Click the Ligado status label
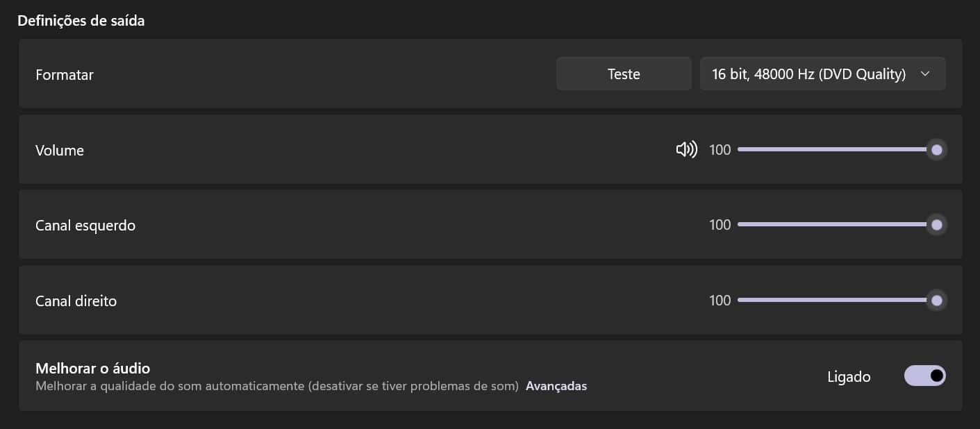This screenshot has width=980, height=429. pyautogui.click(x=849, y=377)
